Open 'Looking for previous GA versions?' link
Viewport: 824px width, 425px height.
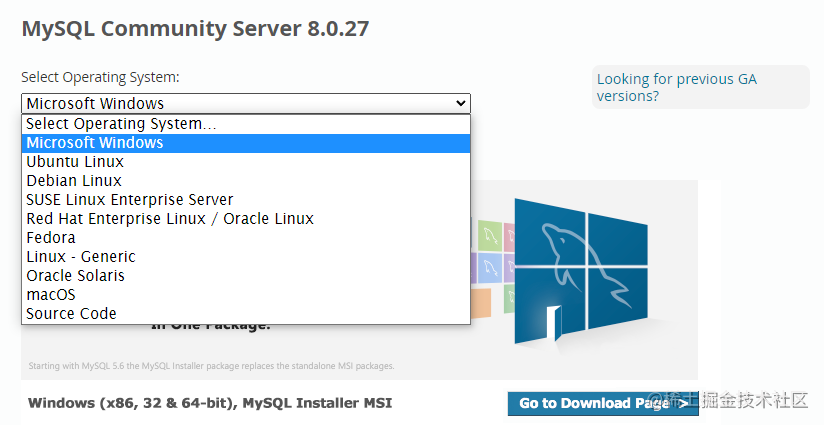coord(676,87)
